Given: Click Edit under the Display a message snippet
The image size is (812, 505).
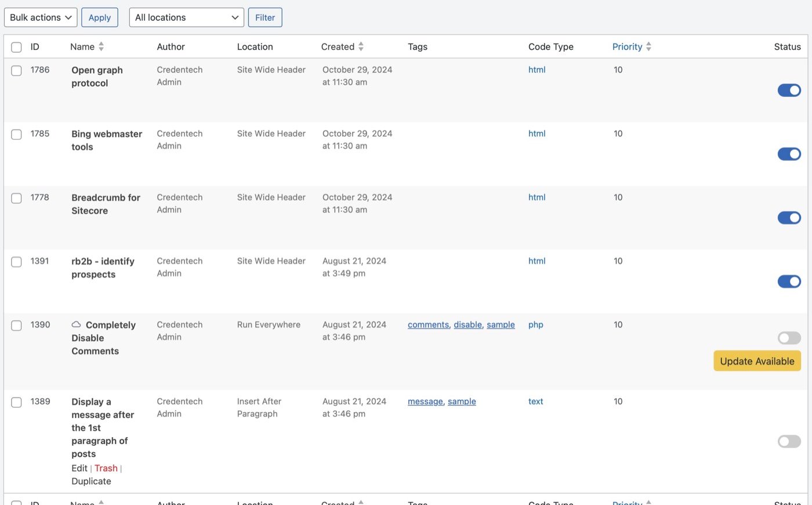Looking at the screenshot, I should pyautogui.click(x=79, y=468).
